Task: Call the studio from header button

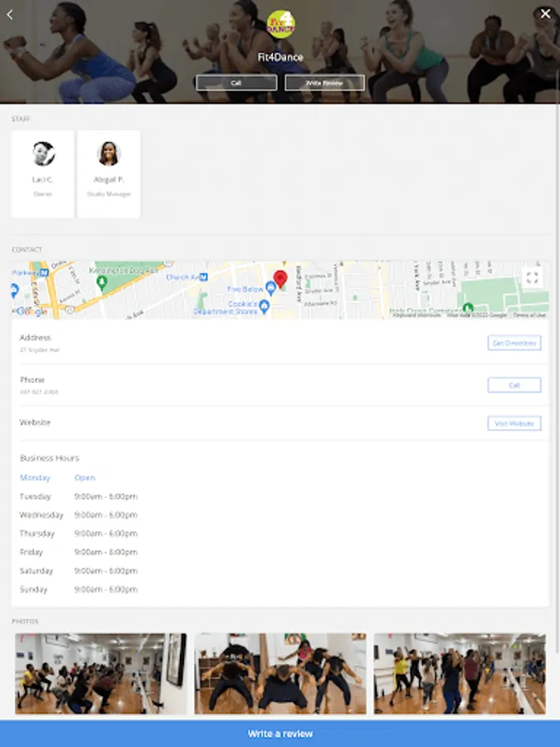Action: [x=236, y=82]
